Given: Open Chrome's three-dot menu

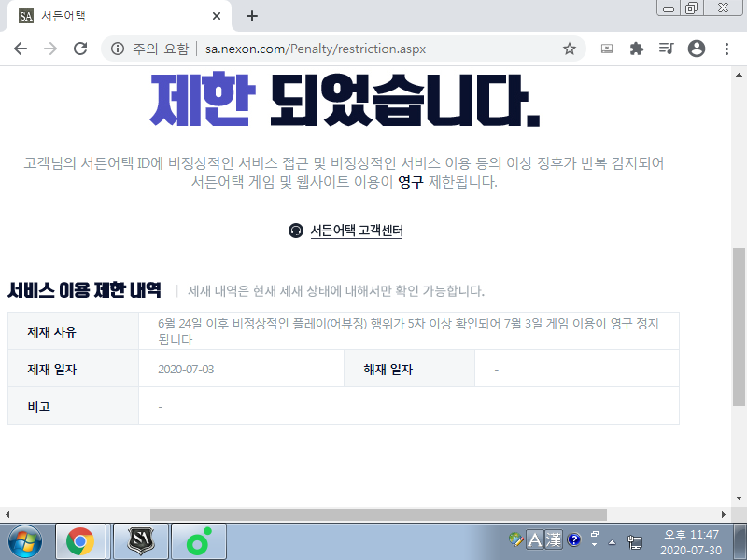Looking at the screenshot, I should (726, 49).
